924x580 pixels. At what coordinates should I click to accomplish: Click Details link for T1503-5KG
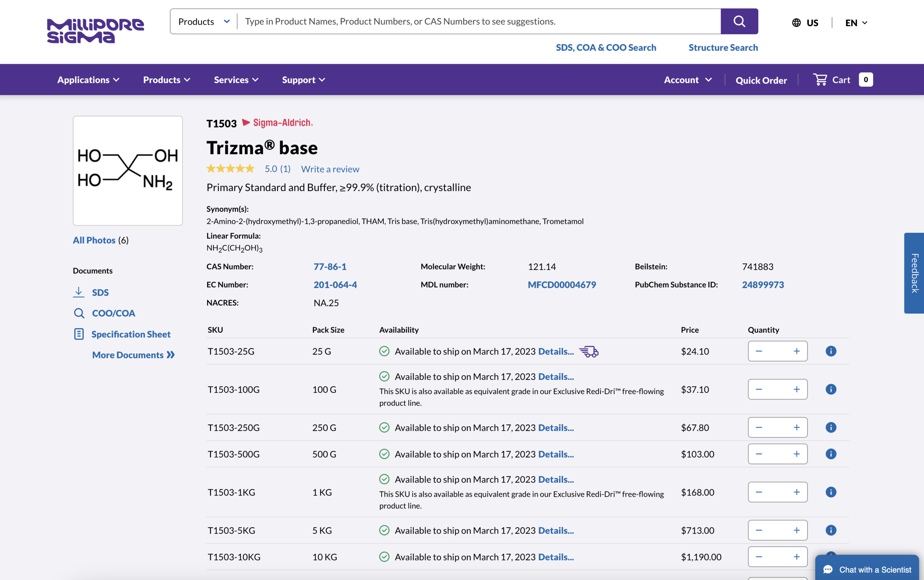point(556,530)
